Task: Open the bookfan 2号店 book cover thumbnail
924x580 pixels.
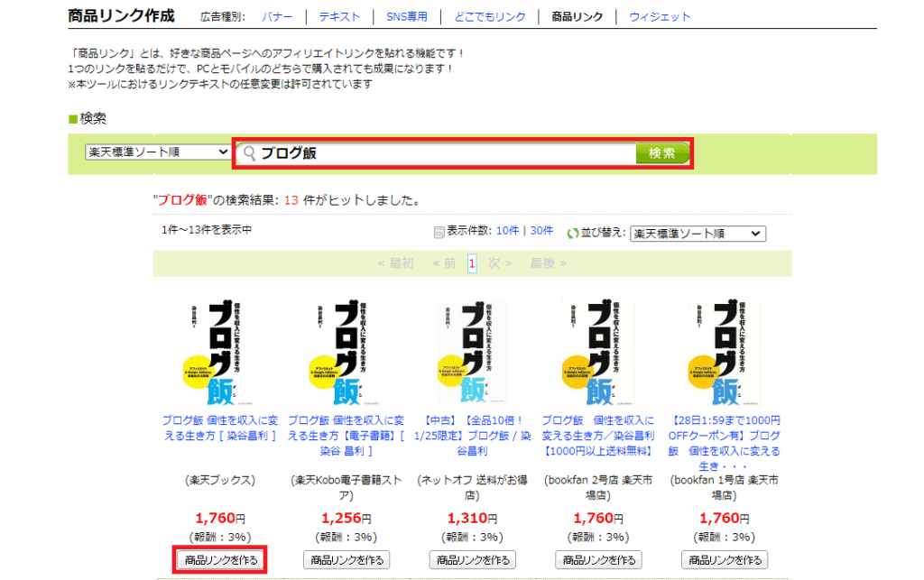Action: click(x=598, y=352)
